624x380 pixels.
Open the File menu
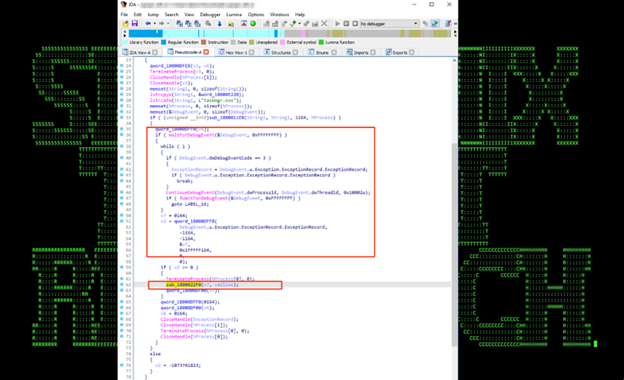point(125,14)
